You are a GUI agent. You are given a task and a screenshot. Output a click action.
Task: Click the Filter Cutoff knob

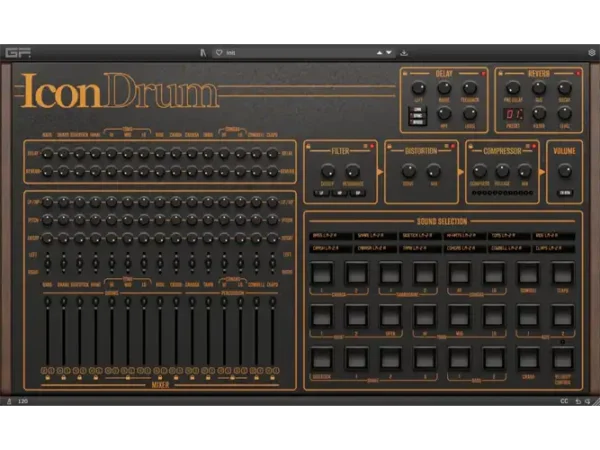click(x=327, y=171)
